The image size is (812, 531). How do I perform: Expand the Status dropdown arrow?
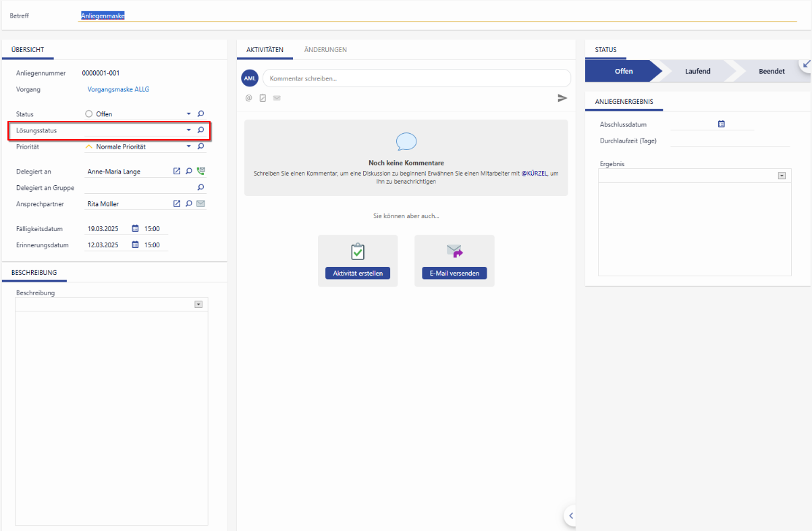189,114
